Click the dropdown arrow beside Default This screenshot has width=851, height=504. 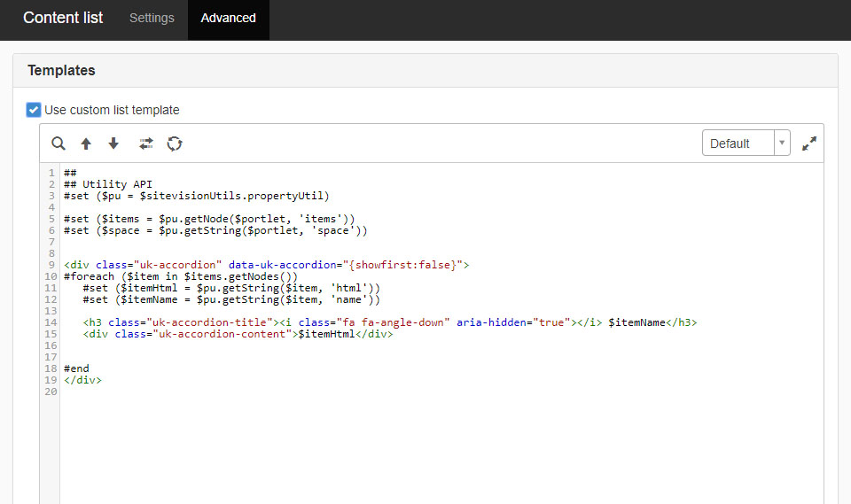[781, 143]
